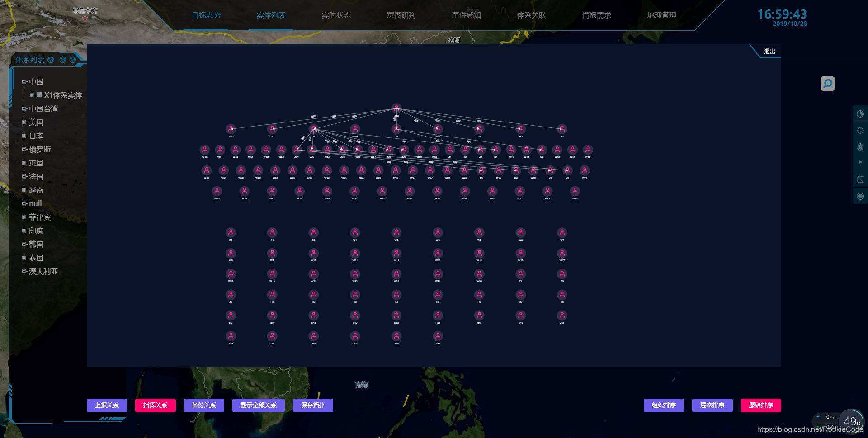Expand the 法国 tree node
Image resolution: width=868 pixels, height=438 pixels.
[24, 176]
